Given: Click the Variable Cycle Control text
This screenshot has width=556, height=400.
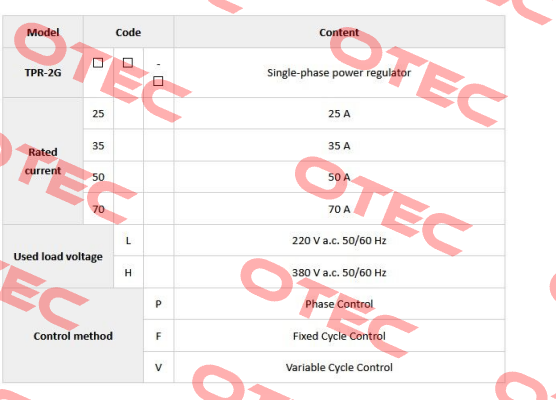Looking at the screenshot, I should pyautogui.click(x=339, y=367).
